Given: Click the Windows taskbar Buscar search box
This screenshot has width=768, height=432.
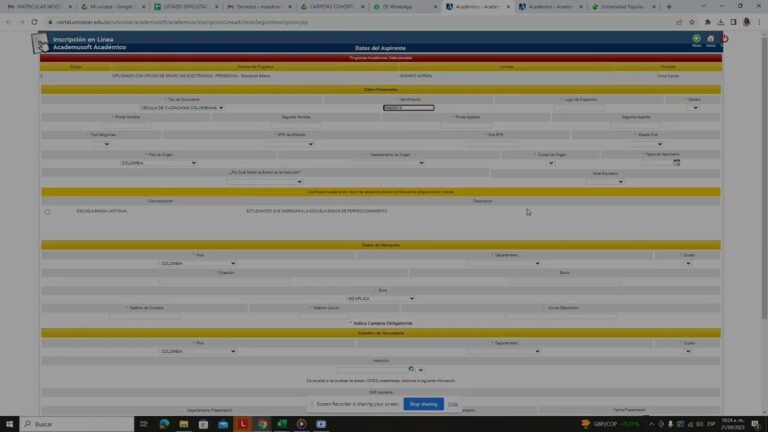Looking at the screenshot, I should tap(77, 424).
